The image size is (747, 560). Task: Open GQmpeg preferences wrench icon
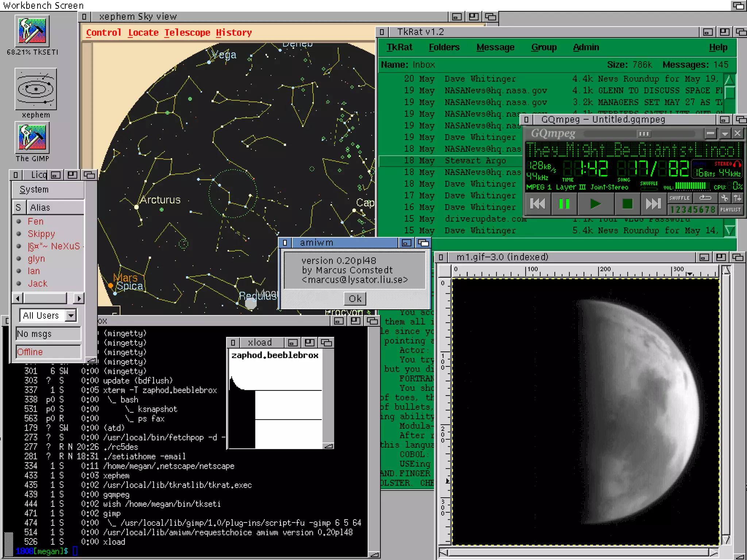pos(724,198)
